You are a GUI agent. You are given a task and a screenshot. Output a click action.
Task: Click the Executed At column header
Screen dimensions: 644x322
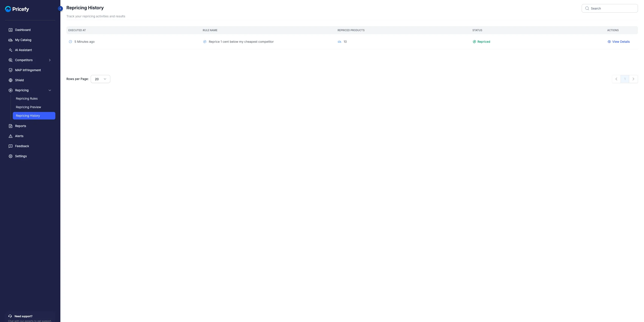tap(77, 30)
